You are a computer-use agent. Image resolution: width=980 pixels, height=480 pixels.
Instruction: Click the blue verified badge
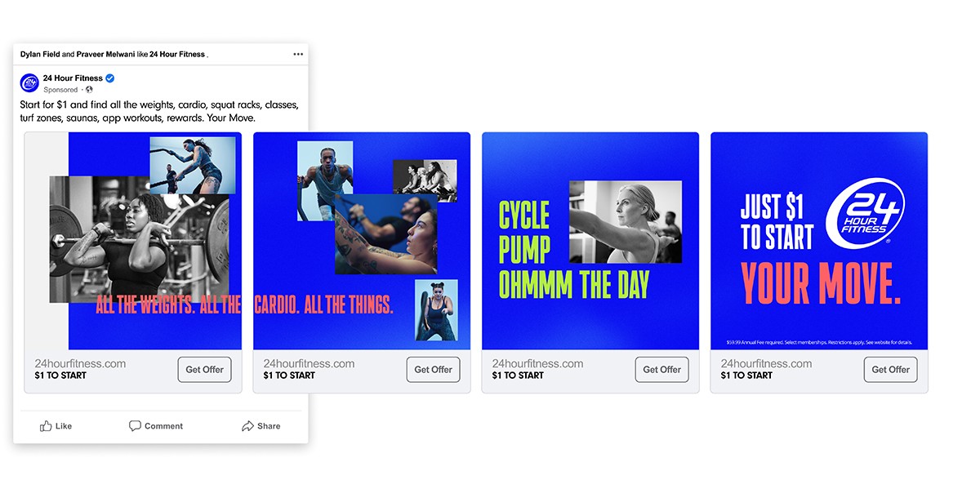pos(110,78)
